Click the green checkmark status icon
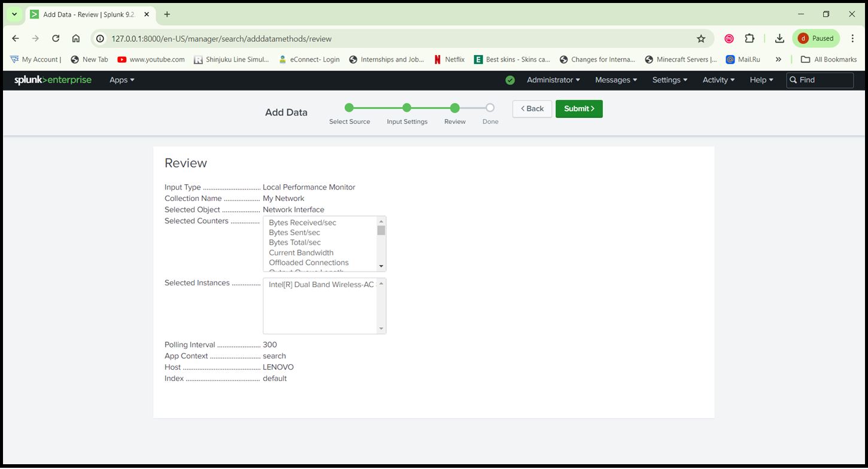Screen dimensions: 868x469 (509, 80)
